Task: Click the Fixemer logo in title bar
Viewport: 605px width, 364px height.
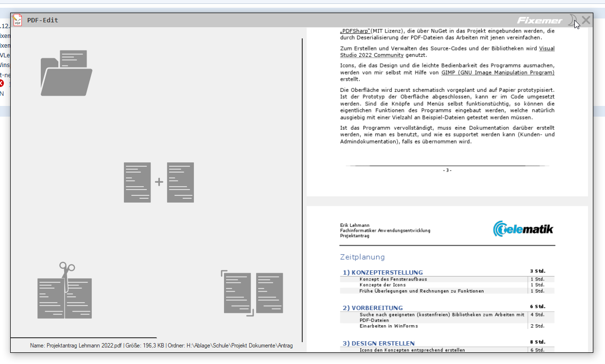Action: click(539, 20)
